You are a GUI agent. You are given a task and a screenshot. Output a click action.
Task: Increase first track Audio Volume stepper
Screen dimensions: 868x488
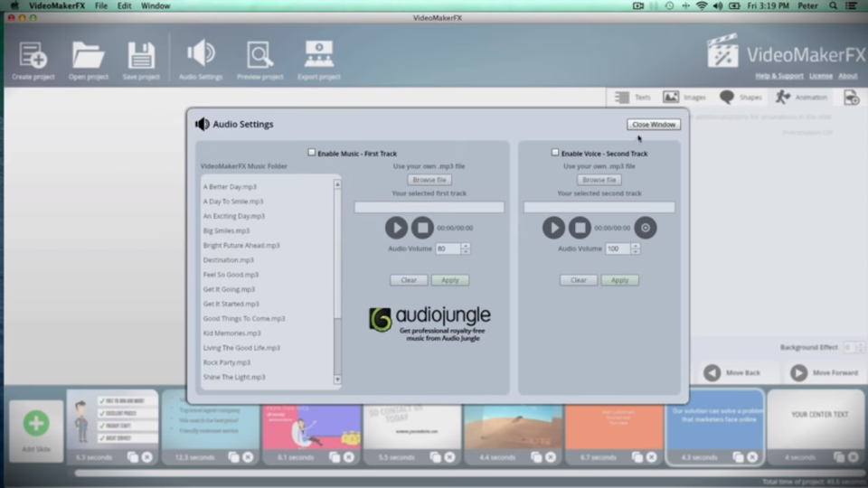(x=466, y=246)
